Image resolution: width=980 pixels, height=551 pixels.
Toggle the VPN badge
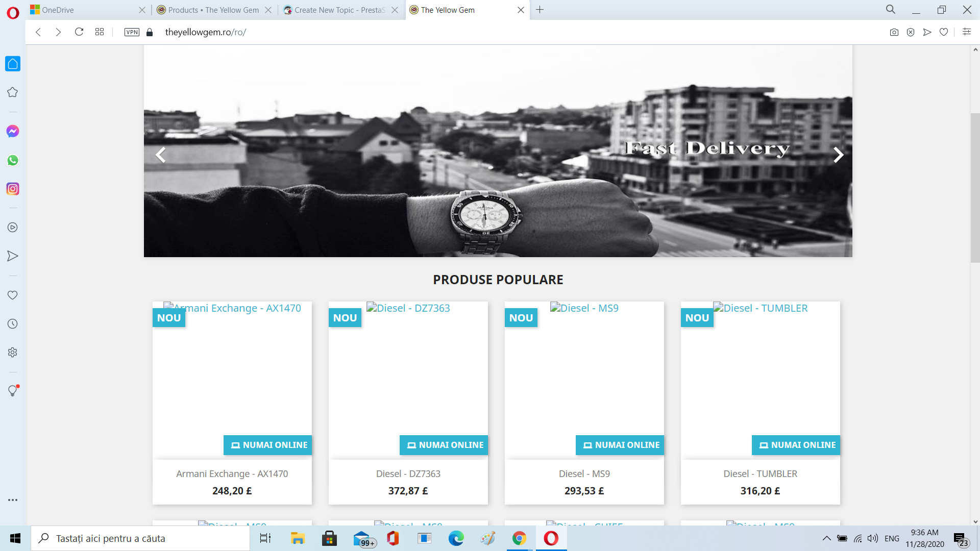pyautogui.click(x=132, y=32)
